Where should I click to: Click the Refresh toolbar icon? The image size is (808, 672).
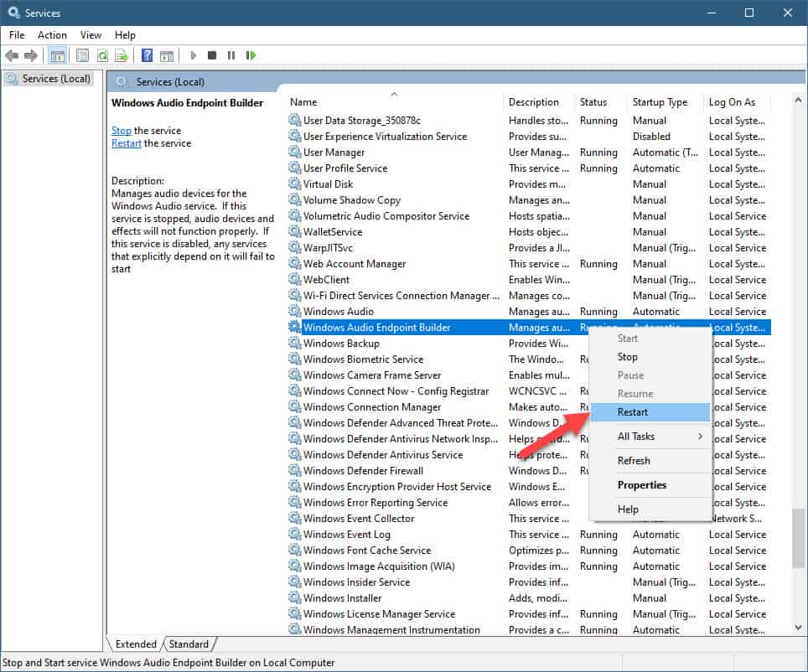tap(102, 55)
